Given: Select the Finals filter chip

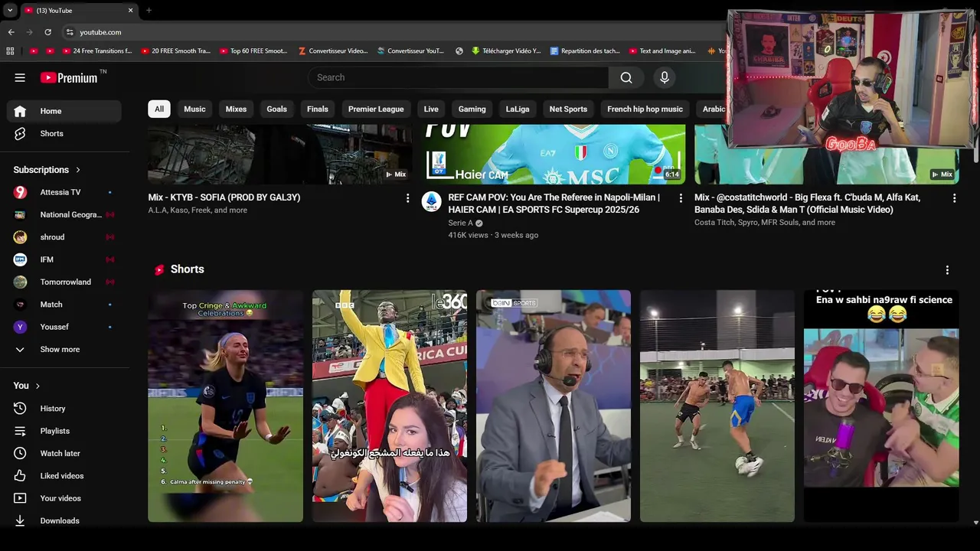Looking at the screenshot, I should [x=318, y=109].
